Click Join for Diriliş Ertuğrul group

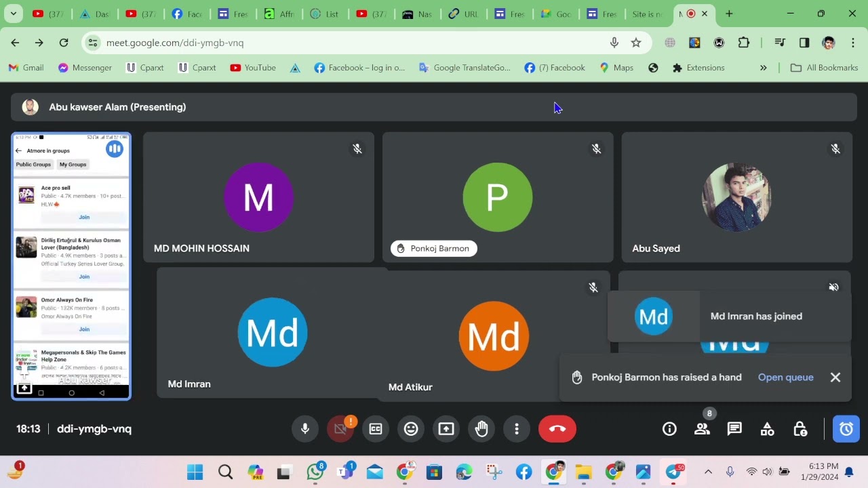(84, 277)
